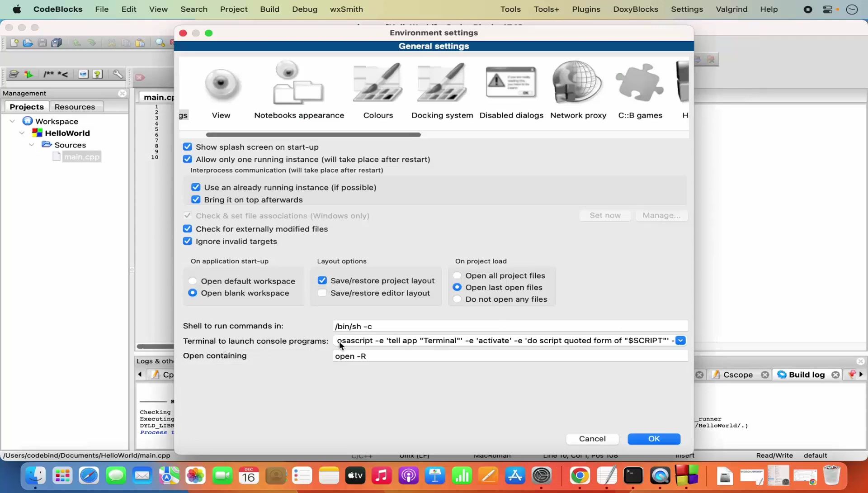This screenshot has width=868, height=493.
Task: Open the Plugins menu
Action: [586, 9]
